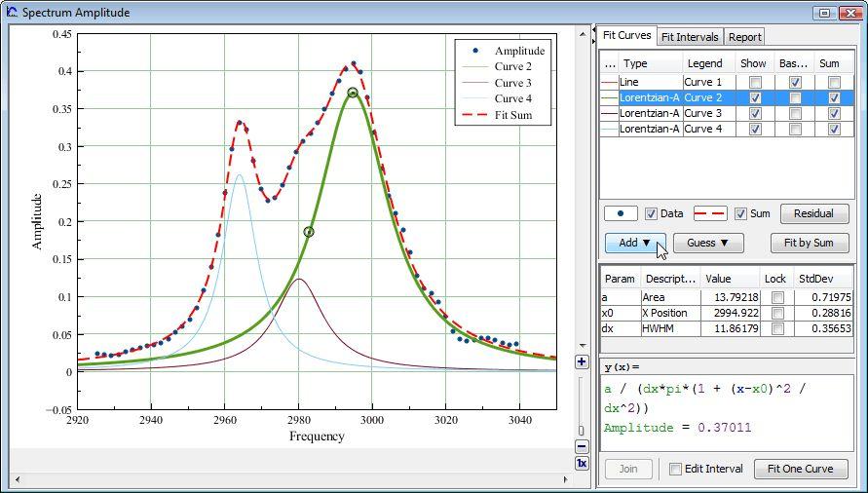Click the Fit by Sum button

click(x=809, y=243)
